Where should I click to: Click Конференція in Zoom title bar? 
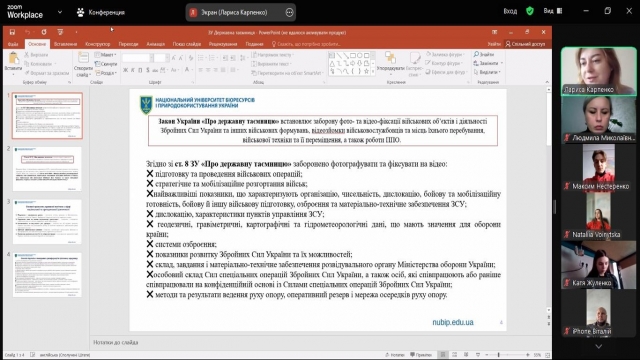tap(101, 12)
